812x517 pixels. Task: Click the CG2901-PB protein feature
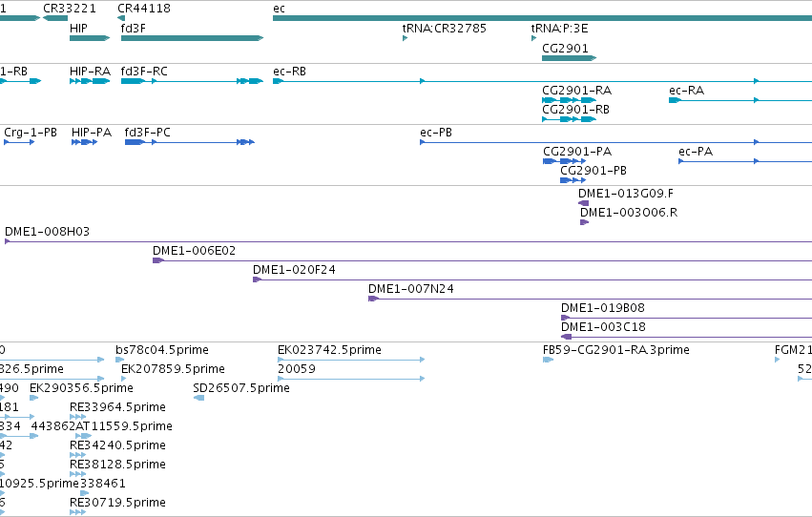click(573, 180)
